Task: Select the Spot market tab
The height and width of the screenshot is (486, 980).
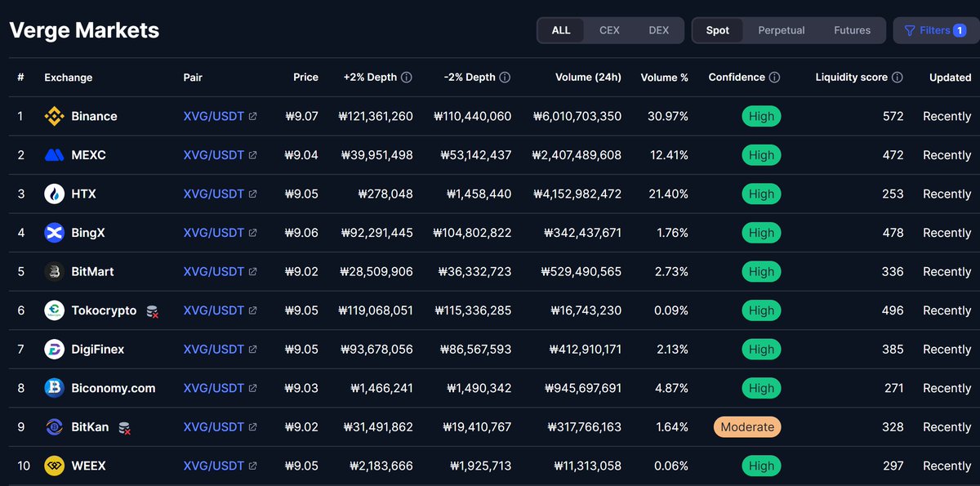Action: tap(718, 30)
